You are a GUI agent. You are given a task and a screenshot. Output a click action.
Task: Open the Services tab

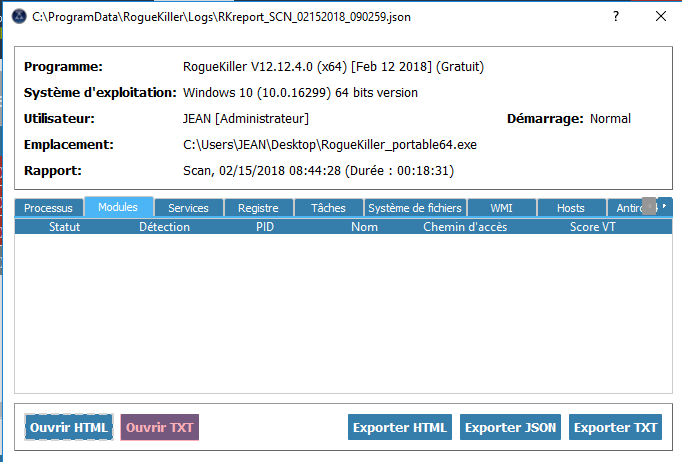(x=188, y=208)
